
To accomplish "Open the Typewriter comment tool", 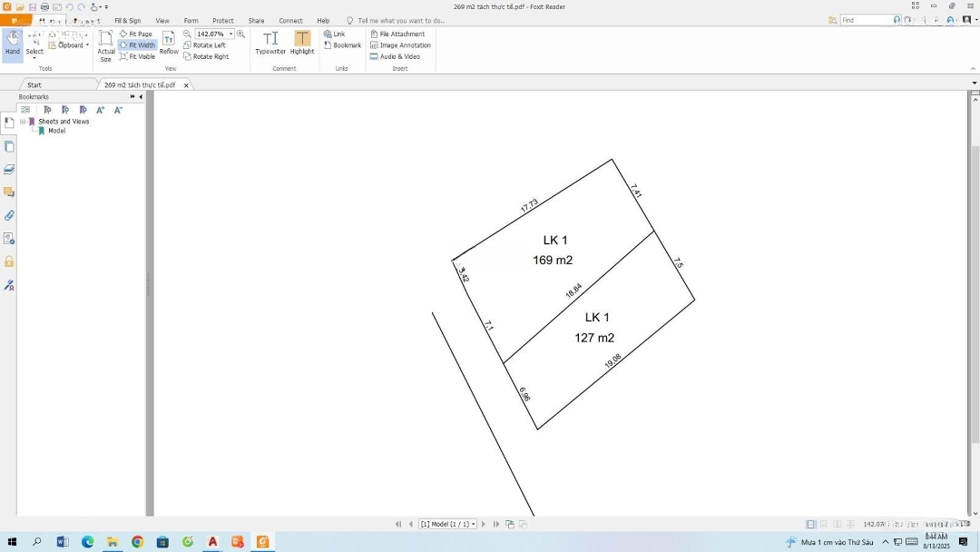I will click(270, 42).
